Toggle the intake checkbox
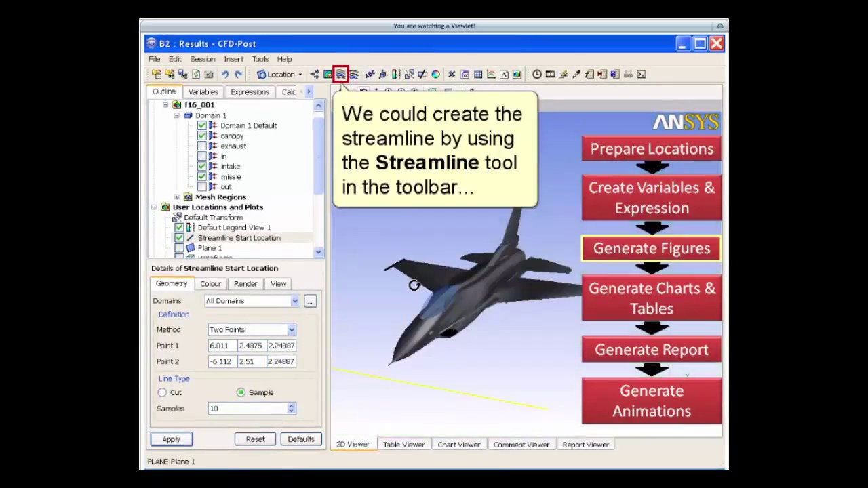 [x=201, y=166]
